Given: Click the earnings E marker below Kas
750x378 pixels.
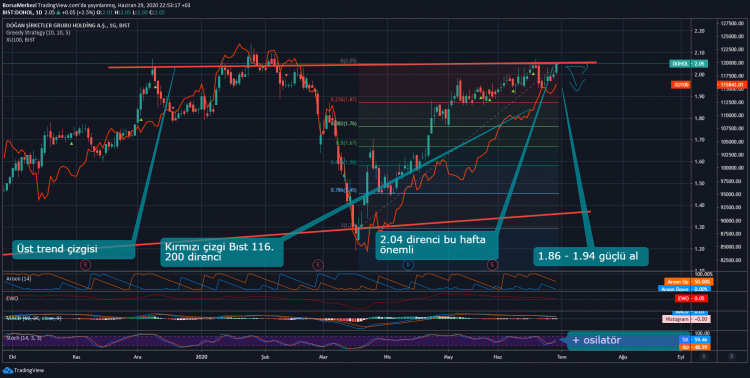Looking at the screenshot, I should click(85, 264).
